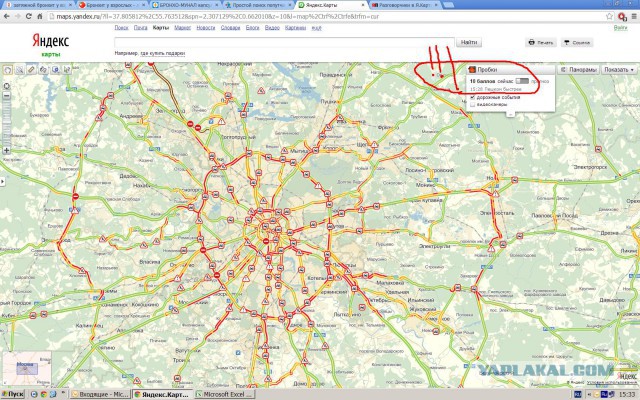The height and width of the screenshot is (400, 640).
Task: Toggle the traffic now/forecast switch
Action: pos(522,81)
